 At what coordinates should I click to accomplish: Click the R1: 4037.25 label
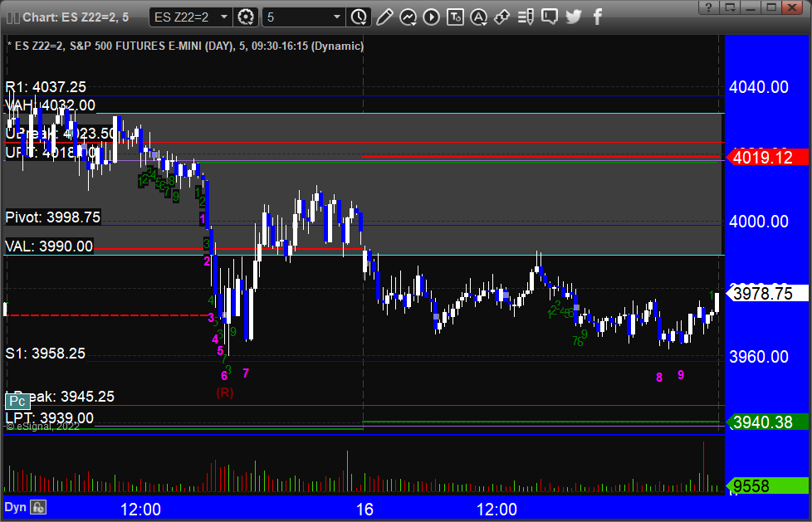pos(46,87)
